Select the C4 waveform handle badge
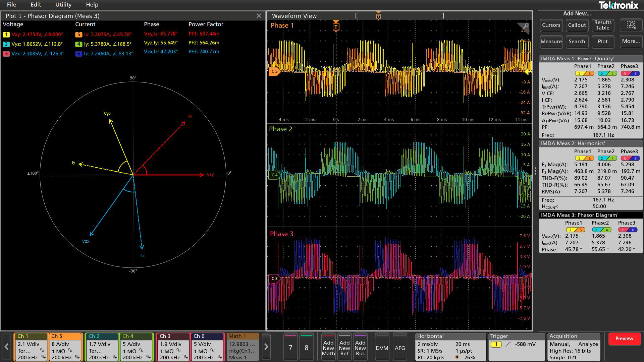 pyautogui.click(x=274, y=175)
